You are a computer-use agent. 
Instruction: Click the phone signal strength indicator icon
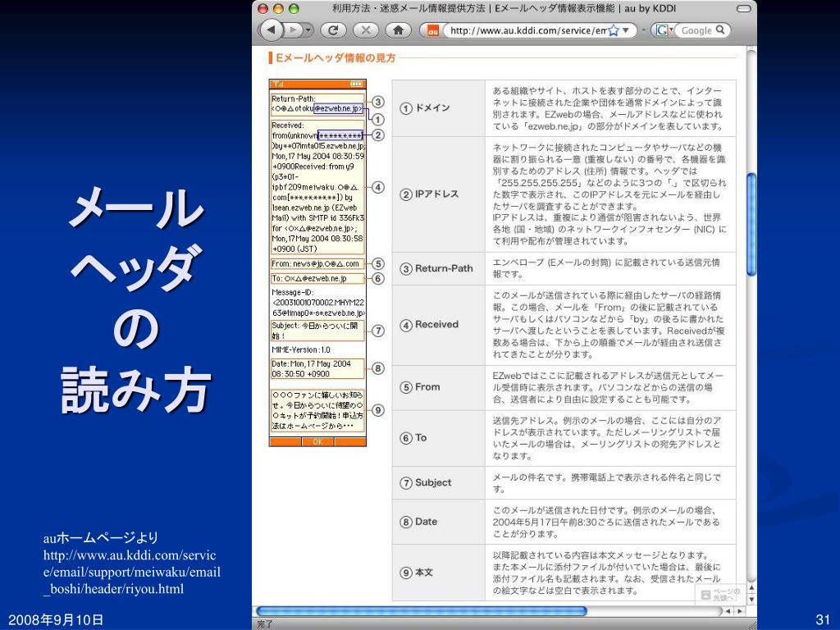(278, 84)
